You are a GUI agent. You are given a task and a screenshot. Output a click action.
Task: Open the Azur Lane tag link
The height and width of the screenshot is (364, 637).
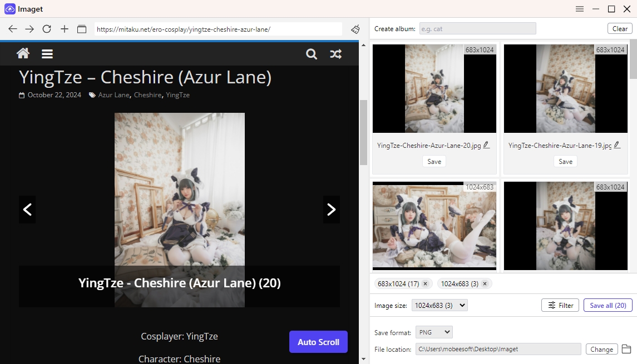coord(113,95)
